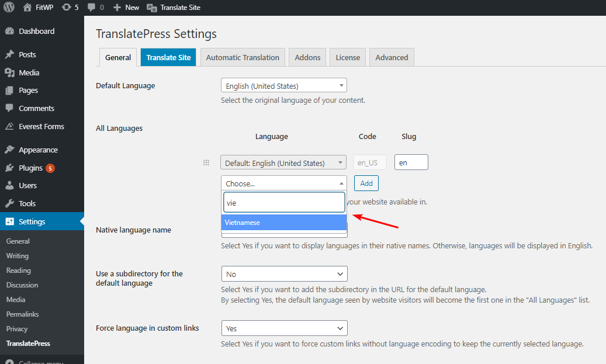Click the Plugins sidebar icon
Viewport: 606px width, 364px height.
(9, 168)
